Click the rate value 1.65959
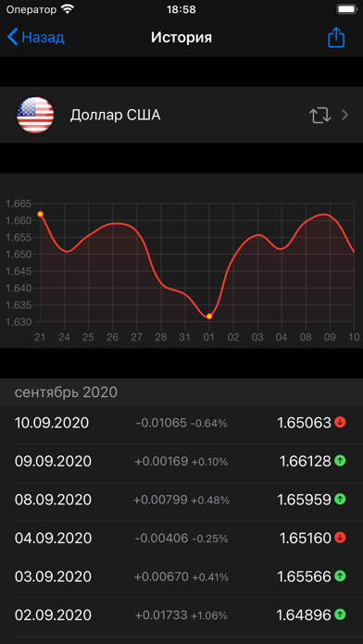The image size is (363, 644). pos(305,500)
